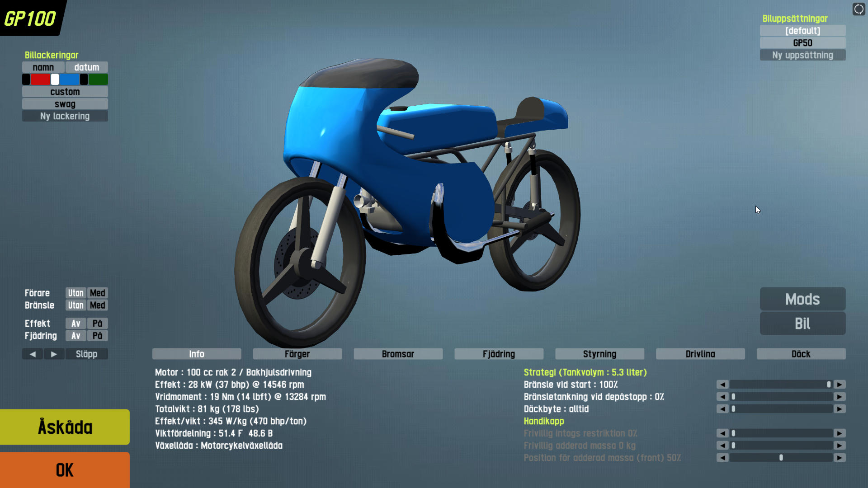Screen dimensions: 868x488
Task: Click the circular refresh icon top-right
Action: (859, 9)
